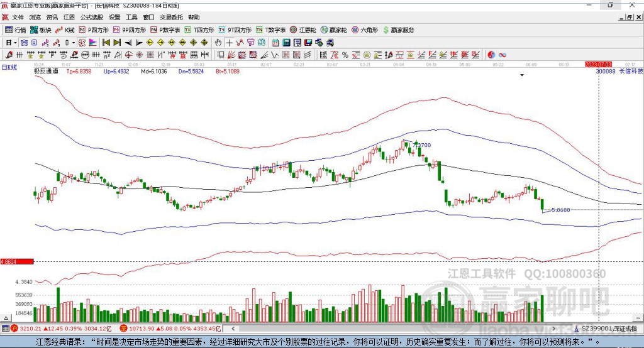Click the red floppy disk save icon

pyautogui.click(x=308, y=43)
